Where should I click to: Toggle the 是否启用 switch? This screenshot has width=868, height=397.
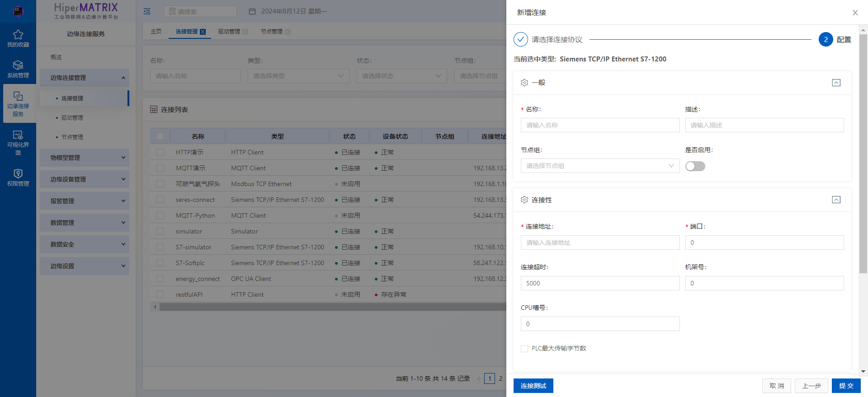(695, 166)
